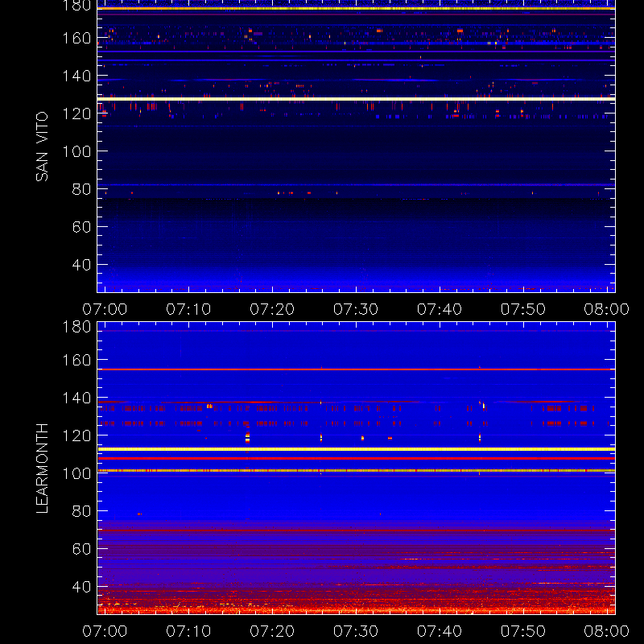Pick the 160 frequency label on Learmonth plot
The width and height of the screenshot is (644, 644).
(76, 360)
